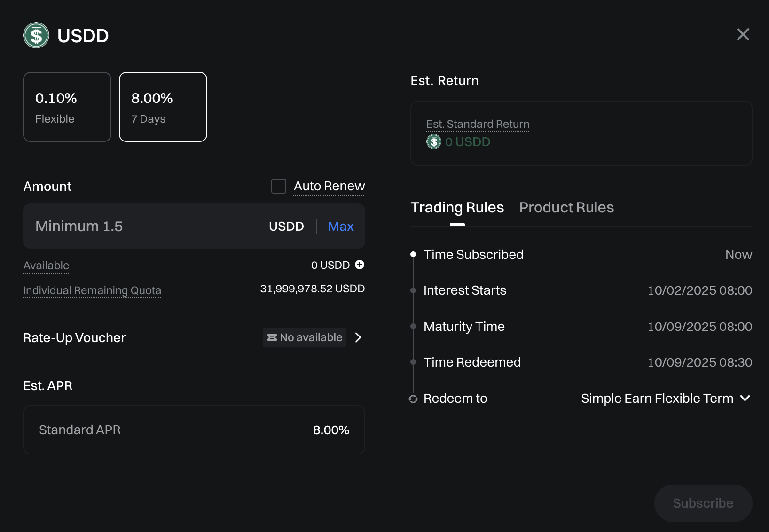Click the voucher ticket icon
This screenshot has width=769, height=532.
point(272,337)
